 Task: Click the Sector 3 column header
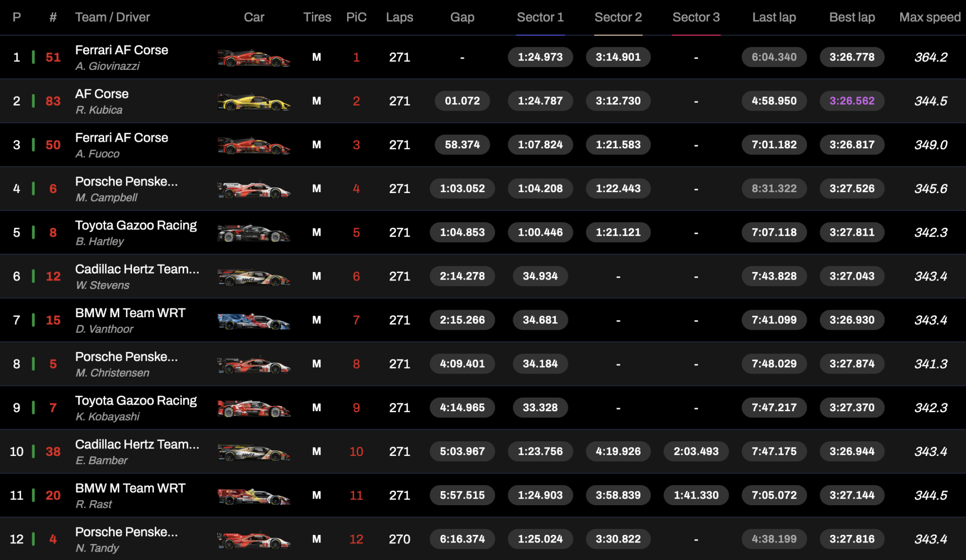pyautogui.click(x=696, y=17)
